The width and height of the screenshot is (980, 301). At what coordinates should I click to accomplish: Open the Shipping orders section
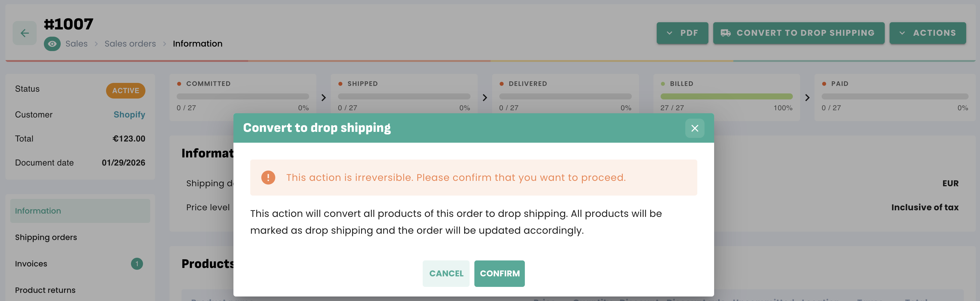coord(46,237)
